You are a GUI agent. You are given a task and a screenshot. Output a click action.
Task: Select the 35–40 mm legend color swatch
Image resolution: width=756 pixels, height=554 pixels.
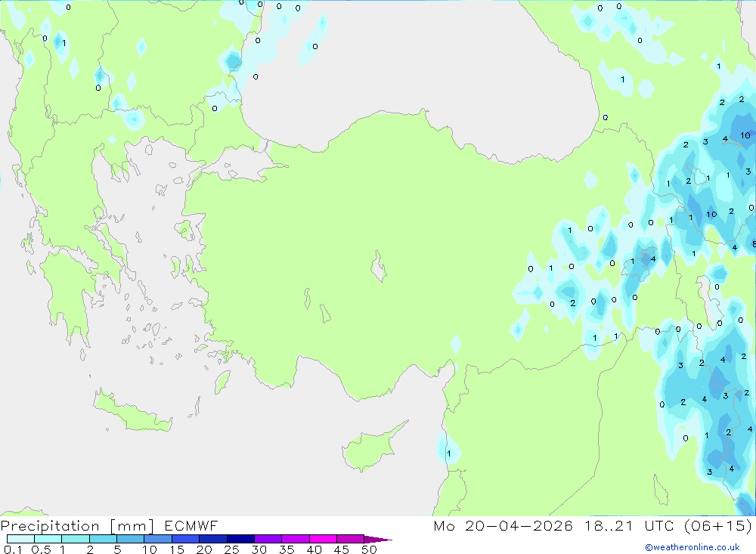click(295, 539)
